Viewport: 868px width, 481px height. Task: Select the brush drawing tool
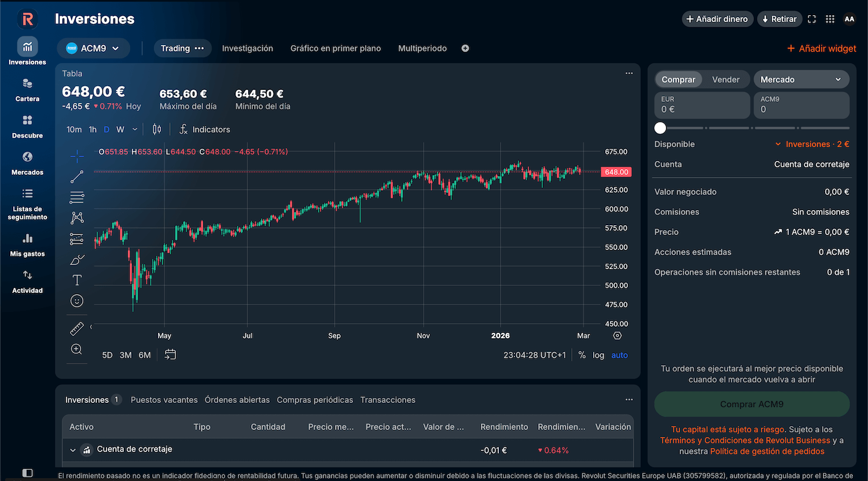click(x=77, y=259)
